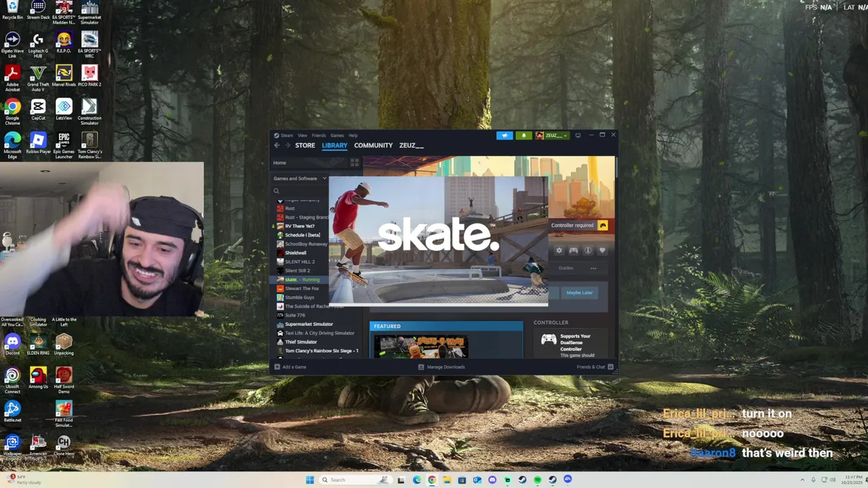
Task: Select Thief Simulator in the library
Action: click(297, 342)
